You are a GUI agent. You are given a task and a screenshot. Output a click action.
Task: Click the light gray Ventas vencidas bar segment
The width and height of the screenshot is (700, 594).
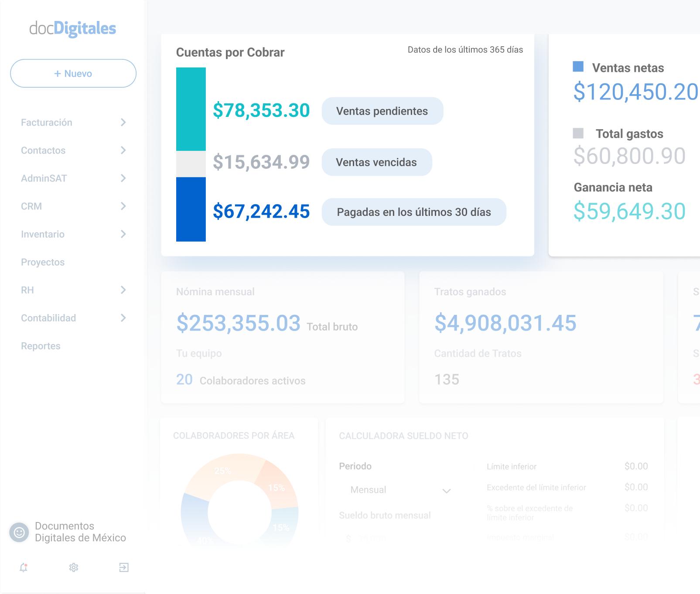191,164
